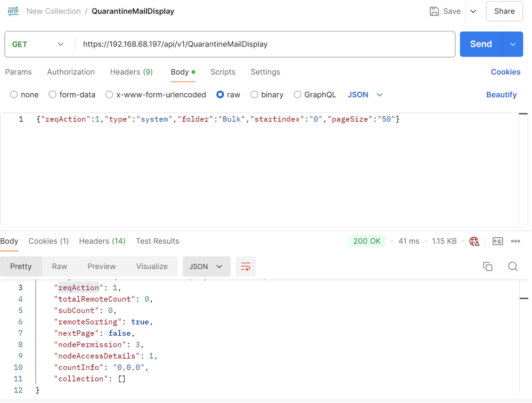Click the network warning globe icon
The image size is (532, 403).
(x=474, y=241)
